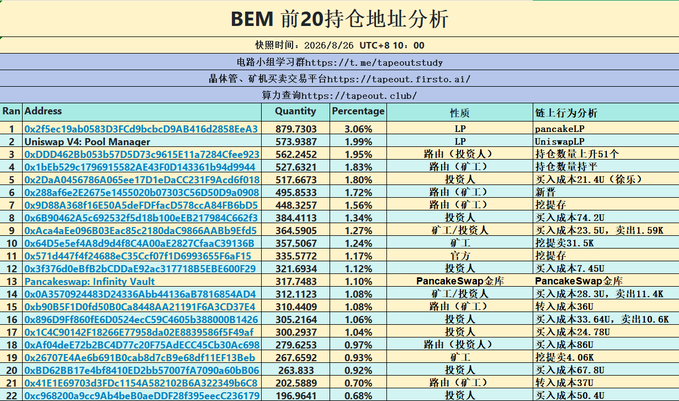Select the Percentage column header
679x401 pixels.
(x=358, y=111)
